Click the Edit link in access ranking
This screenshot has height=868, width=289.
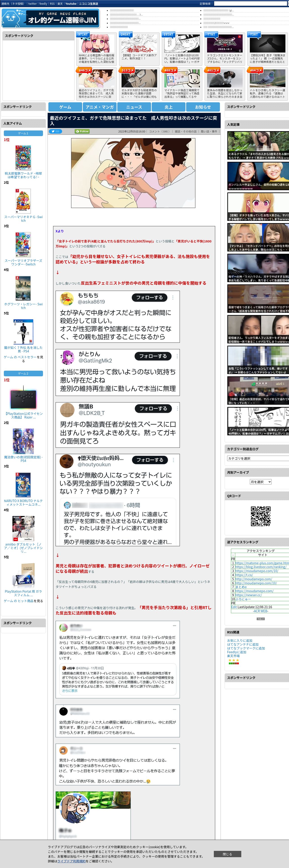click(x=234, y=607)
